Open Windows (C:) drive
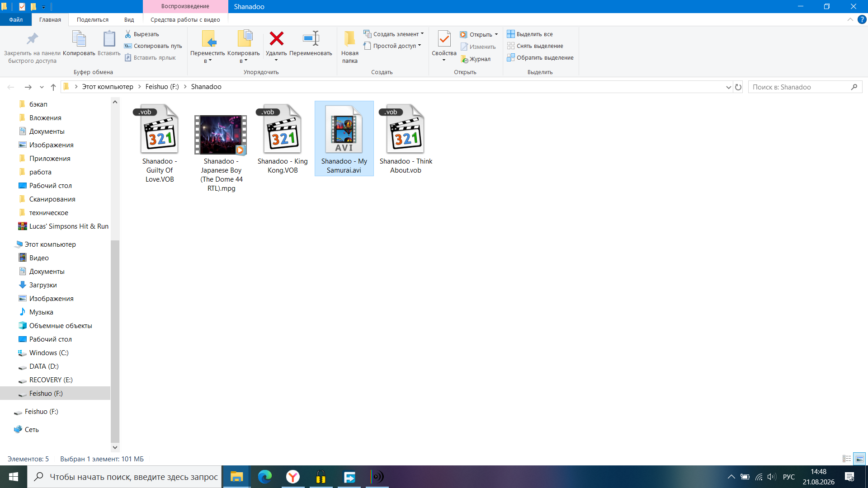This screenshot has width=868, height=488. [49, 352]
